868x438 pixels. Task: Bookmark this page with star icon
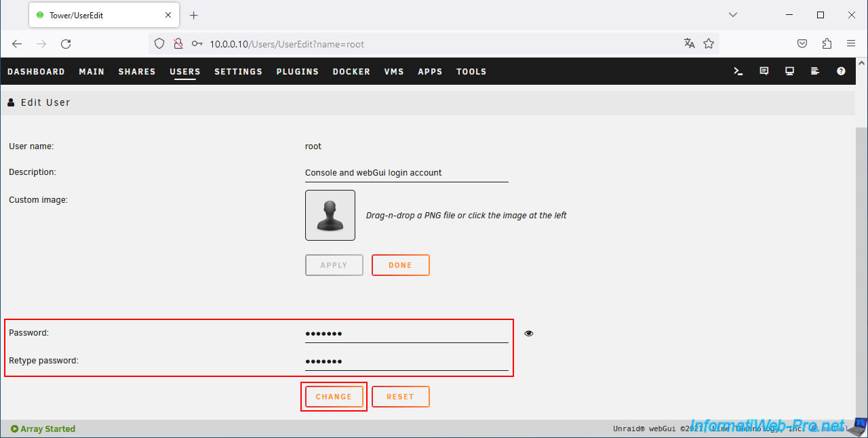point(709,44)
